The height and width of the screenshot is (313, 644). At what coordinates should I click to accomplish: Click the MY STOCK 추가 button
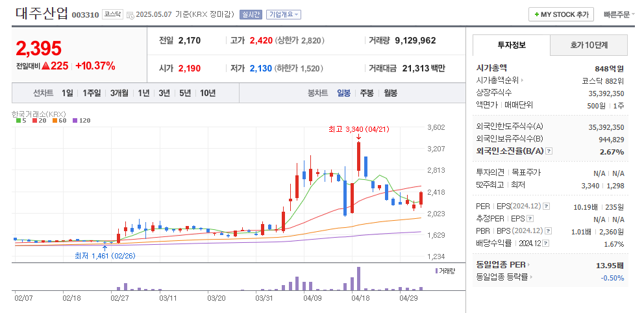coord(561,14)
